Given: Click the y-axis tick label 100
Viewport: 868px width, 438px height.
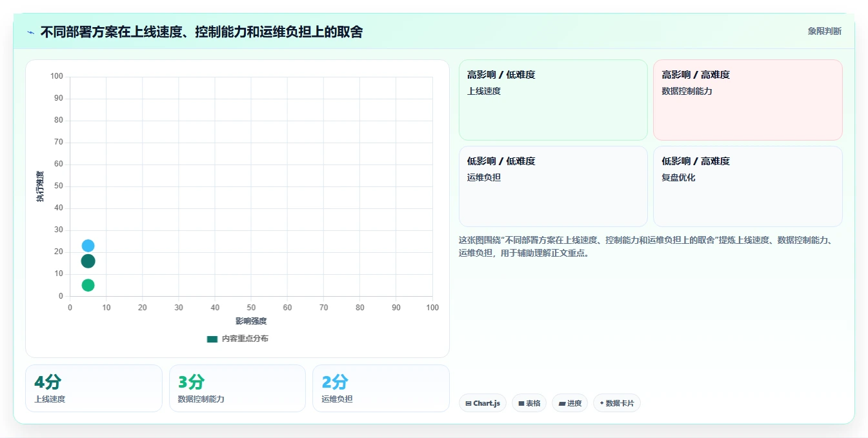Looking at the screenshot, I should [57, 77].
